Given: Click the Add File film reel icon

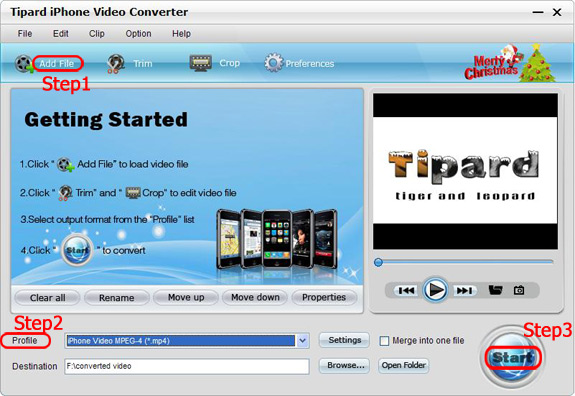Looking at the screenshot, I should pos(24,64).
